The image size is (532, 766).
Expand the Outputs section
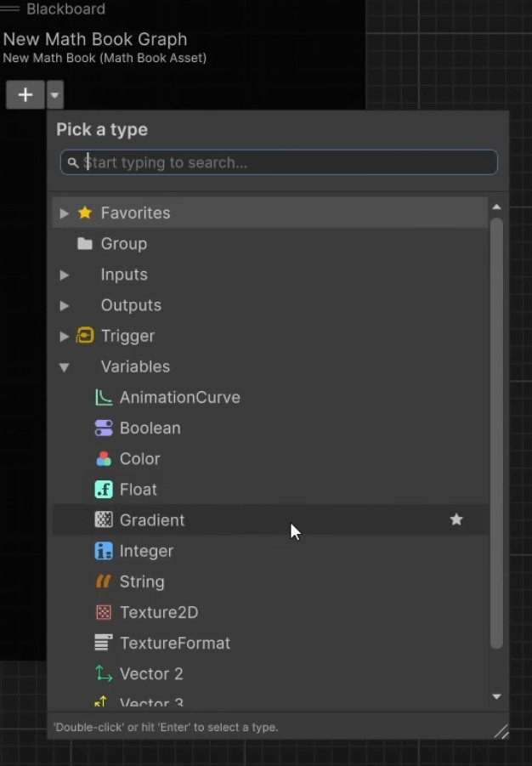coord(65,304)
